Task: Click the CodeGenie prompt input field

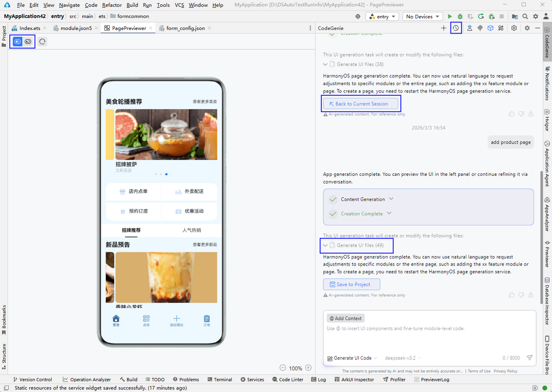Action: click(x=429, y=338)
